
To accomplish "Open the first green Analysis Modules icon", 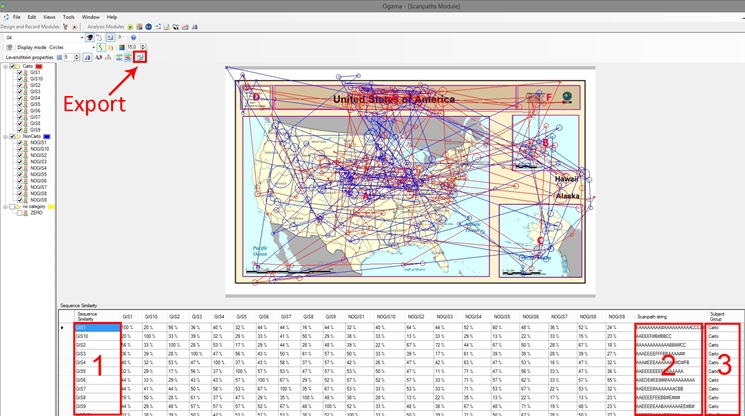I will (130, 27).
